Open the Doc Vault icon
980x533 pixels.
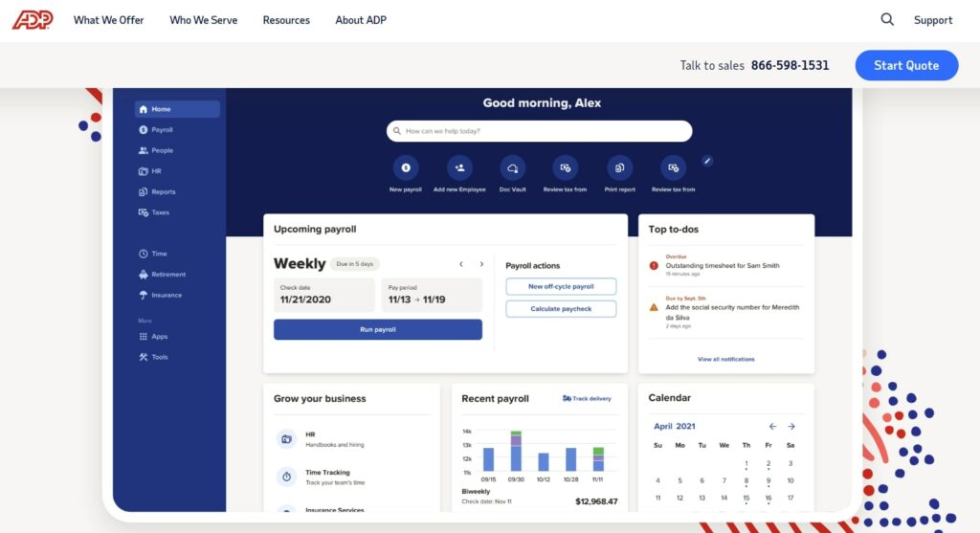513,167
